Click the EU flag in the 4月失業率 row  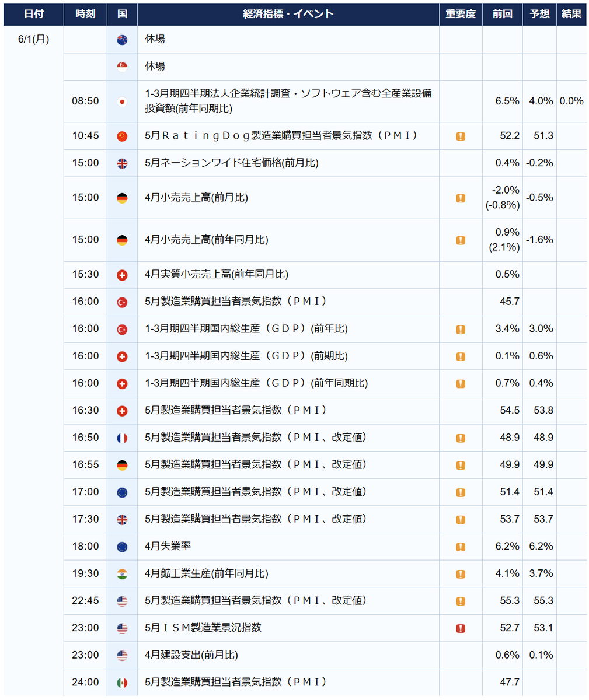tap(122, 547)
